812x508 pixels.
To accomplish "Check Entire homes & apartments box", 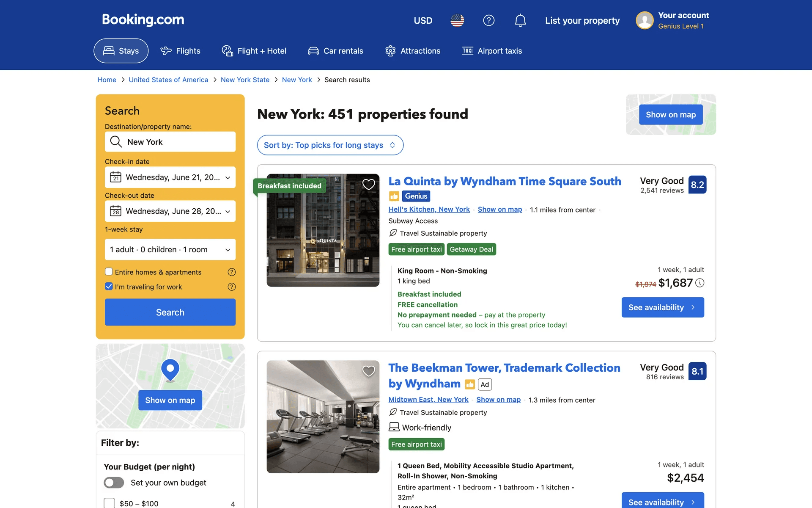I will (109, 272).
